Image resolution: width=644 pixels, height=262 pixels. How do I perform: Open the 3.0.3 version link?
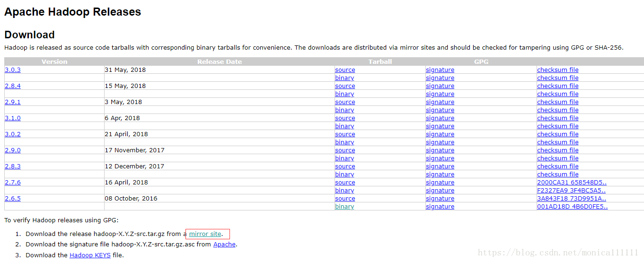coord(13,70)
